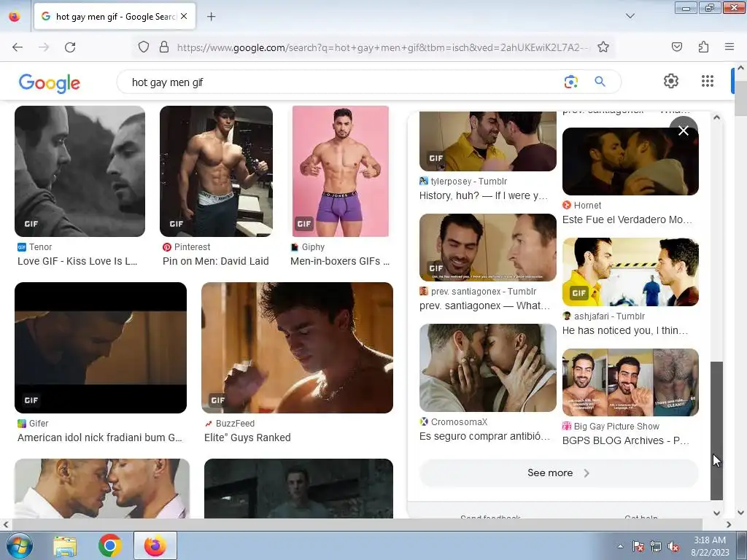Click 'Es seguro comprar antibió...' link
747x560 pixels.
(x=484, y=436)
